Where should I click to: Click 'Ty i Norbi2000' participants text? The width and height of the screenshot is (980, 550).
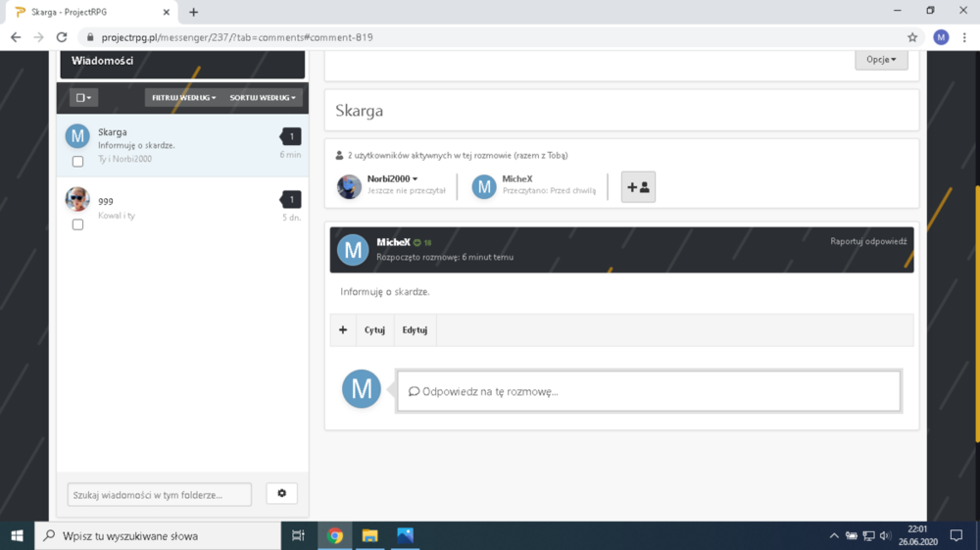pyautogui.click(x=125, y=159)
